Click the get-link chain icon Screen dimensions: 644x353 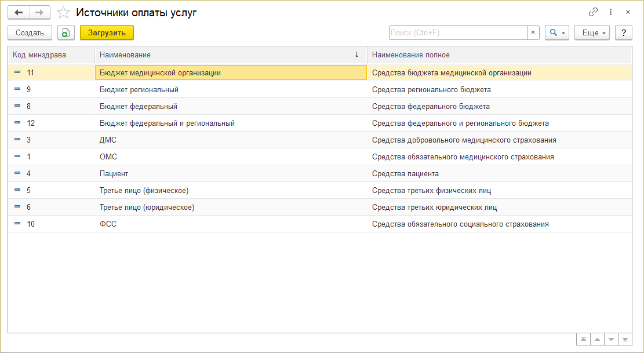pos(593,12)
